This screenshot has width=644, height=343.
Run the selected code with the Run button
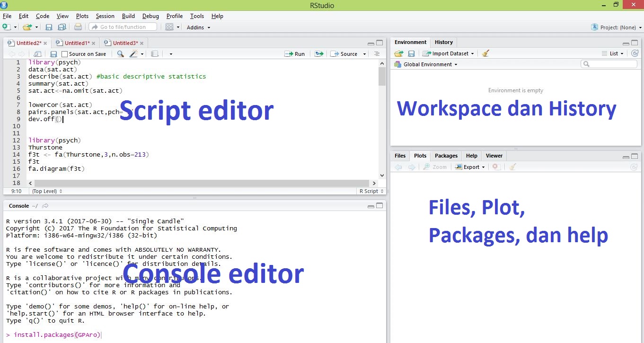click(x=294, y=53)
